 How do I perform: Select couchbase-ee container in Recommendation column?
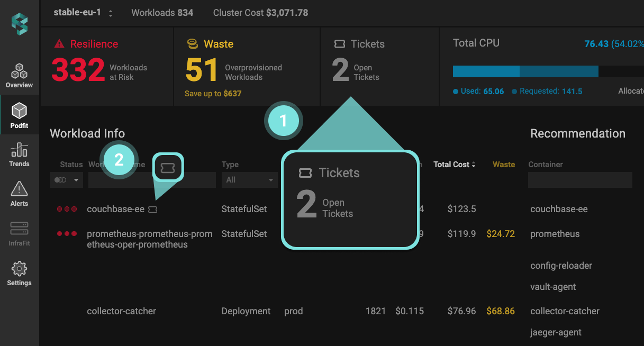click(559, 209)
